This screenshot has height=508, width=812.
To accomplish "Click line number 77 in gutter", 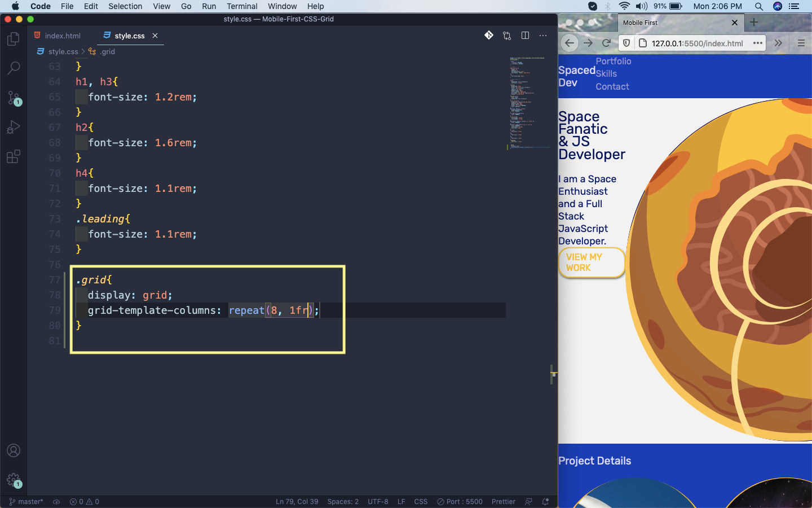I will [x=55, y=279].
